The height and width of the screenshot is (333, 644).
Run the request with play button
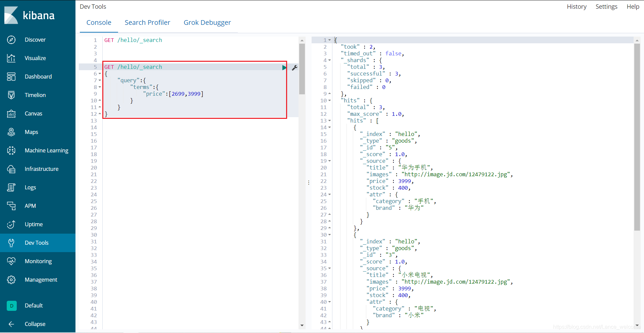284,67
